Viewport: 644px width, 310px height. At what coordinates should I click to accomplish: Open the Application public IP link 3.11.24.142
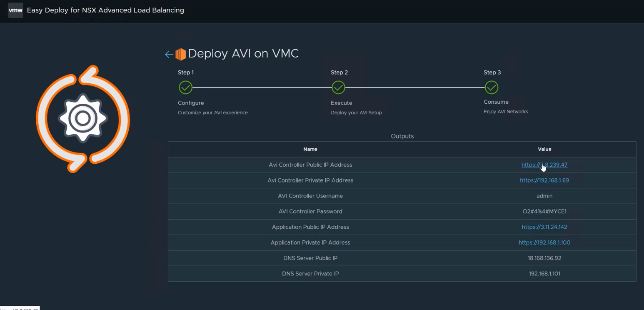click(544, 227)
